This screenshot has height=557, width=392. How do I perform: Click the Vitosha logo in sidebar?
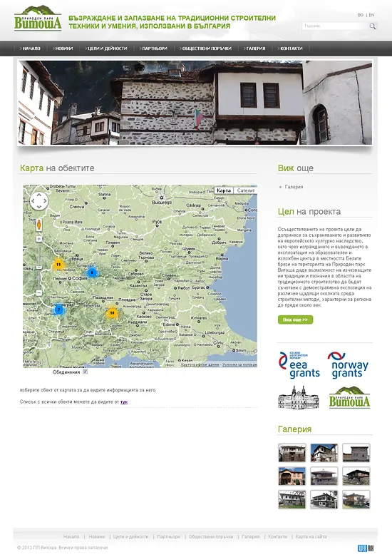349,397
